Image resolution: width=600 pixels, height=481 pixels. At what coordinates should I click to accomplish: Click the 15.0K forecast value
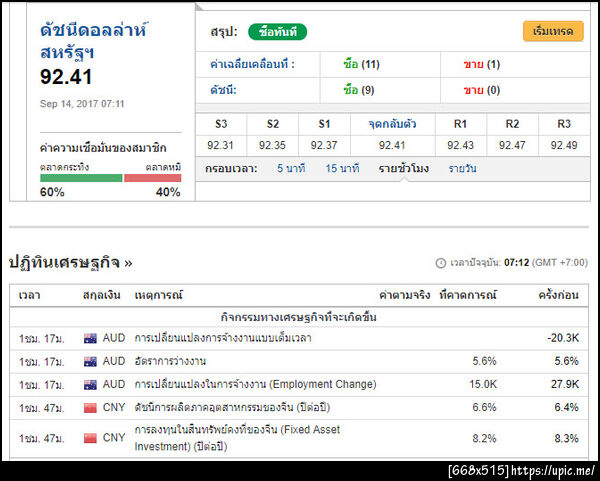coord(483,384)
